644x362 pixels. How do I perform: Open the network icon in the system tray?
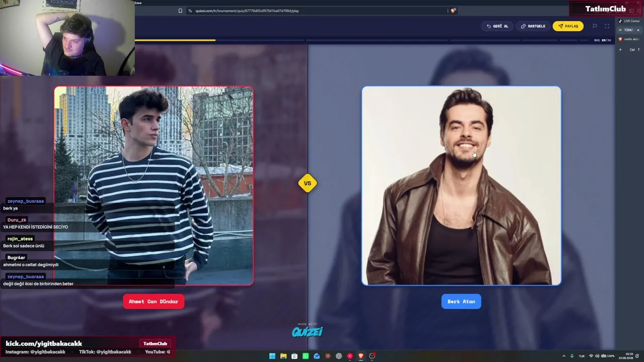(591, 356)
